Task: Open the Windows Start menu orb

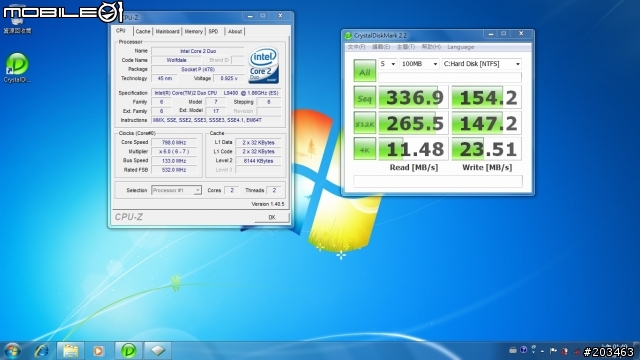Action: click(x=12, y=350)
